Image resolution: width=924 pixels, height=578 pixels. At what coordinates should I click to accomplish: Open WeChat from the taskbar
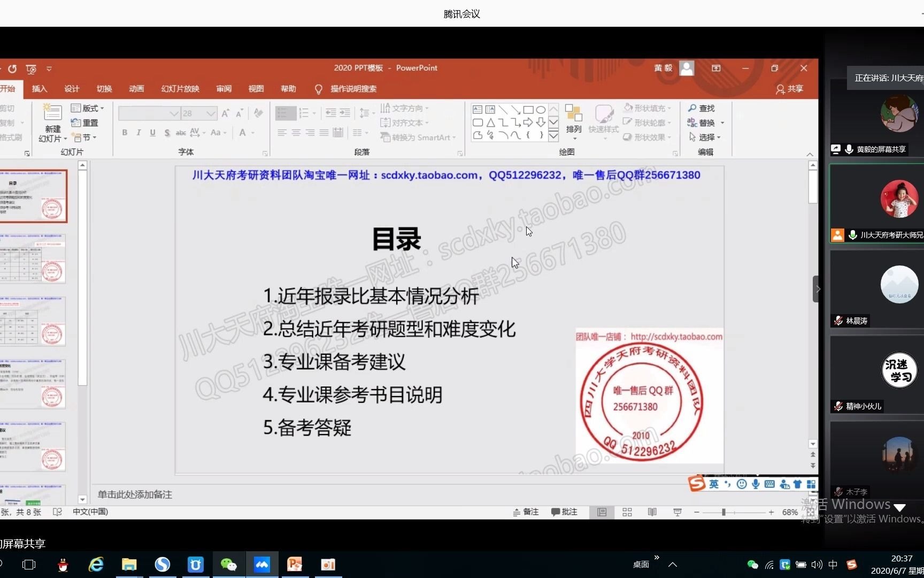coord(229,565)
